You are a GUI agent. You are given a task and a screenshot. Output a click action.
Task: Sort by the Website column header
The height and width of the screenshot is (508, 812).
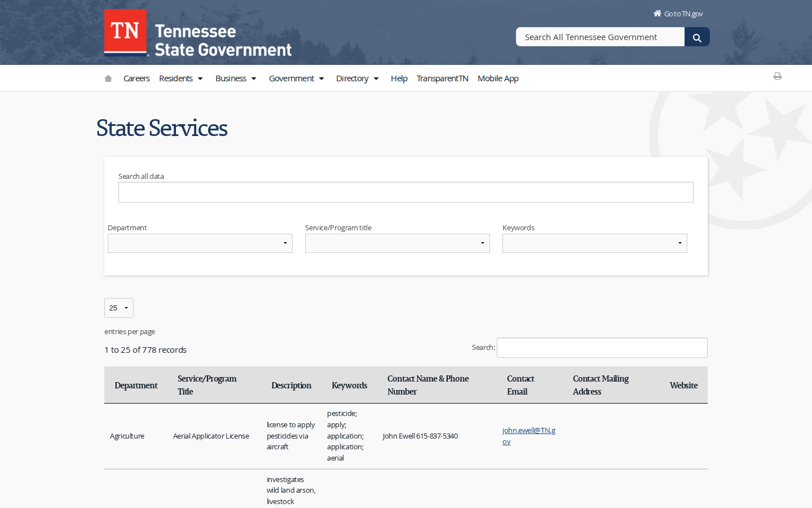coord(683,386)
